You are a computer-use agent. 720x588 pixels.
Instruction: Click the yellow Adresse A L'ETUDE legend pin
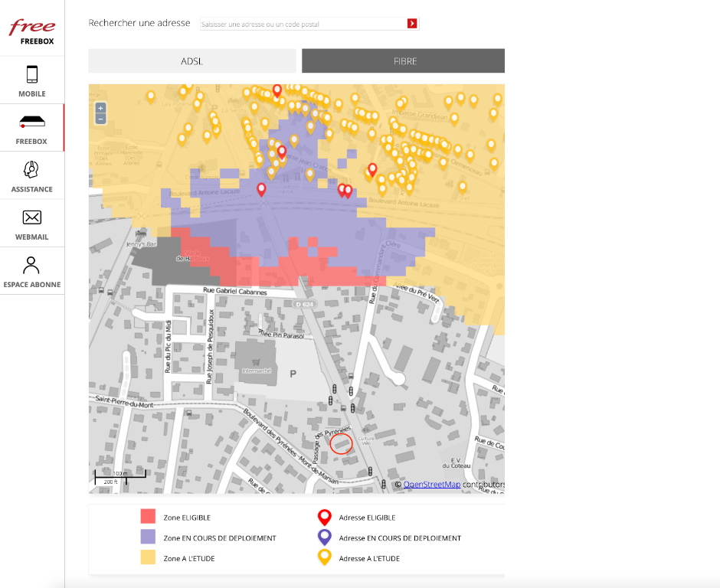[x=325, y=557]
